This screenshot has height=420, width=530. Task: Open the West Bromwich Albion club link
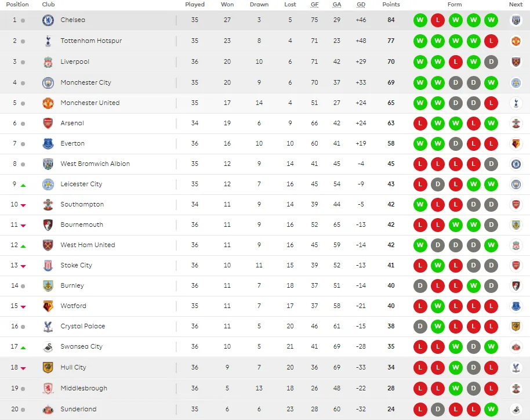(95, 164)
